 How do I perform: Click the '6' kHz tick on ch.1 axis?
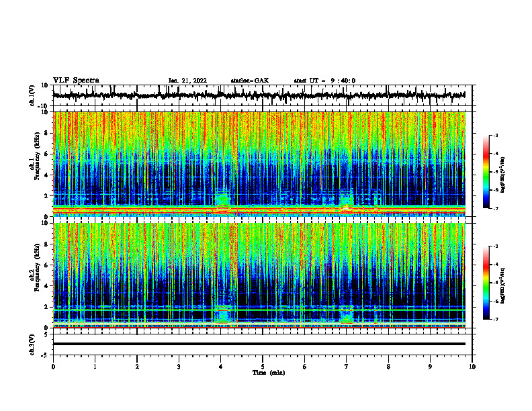point(47,154)
